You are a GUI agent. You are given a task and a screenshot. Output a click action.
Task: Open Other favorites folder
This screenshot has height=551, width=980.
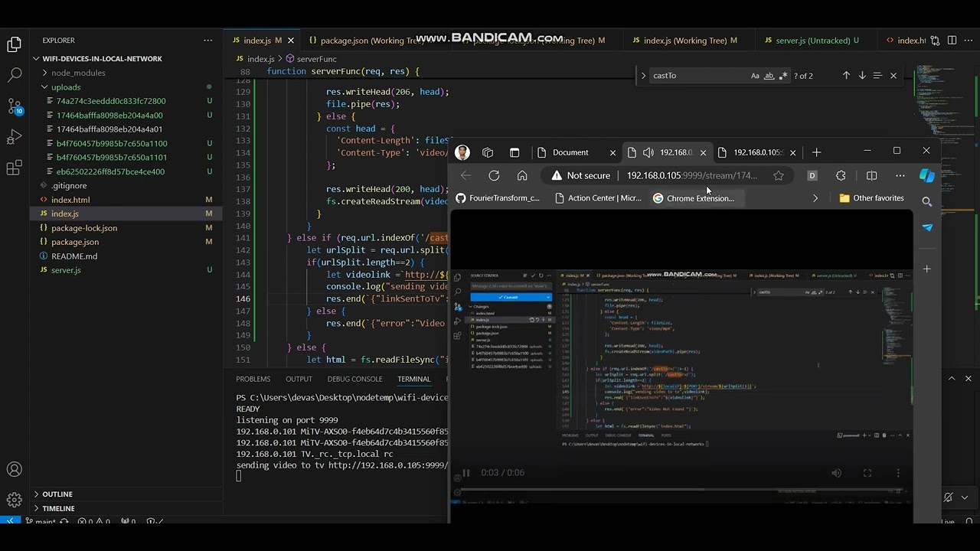click(871, 198)
